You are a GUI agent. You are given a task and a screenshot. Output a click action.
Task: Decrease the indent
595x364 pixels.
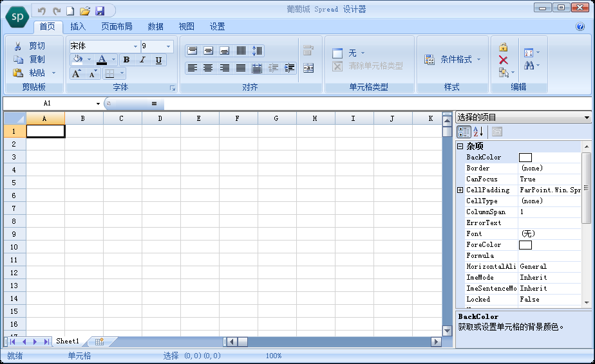point(273,68)
